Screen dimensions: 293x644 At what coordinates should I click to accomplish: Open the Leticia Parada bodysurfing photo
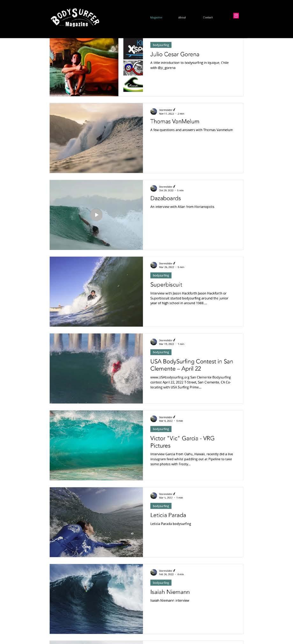(x=96, y=522)
